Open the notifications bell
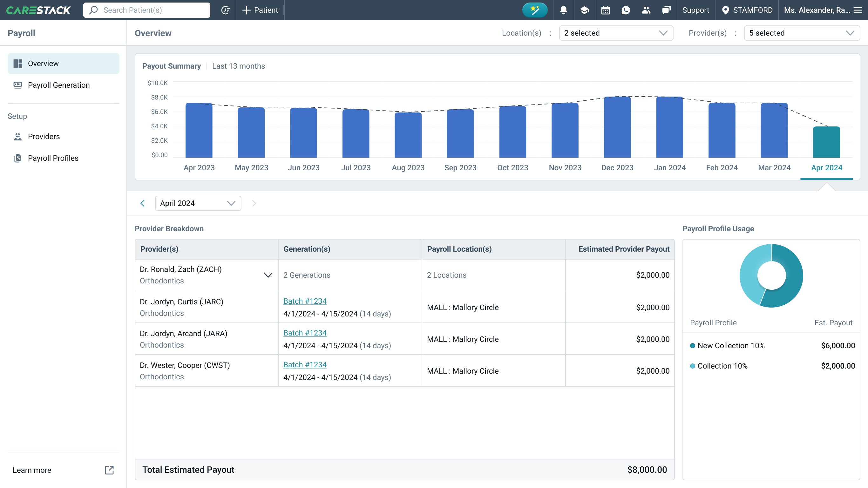 563,10
